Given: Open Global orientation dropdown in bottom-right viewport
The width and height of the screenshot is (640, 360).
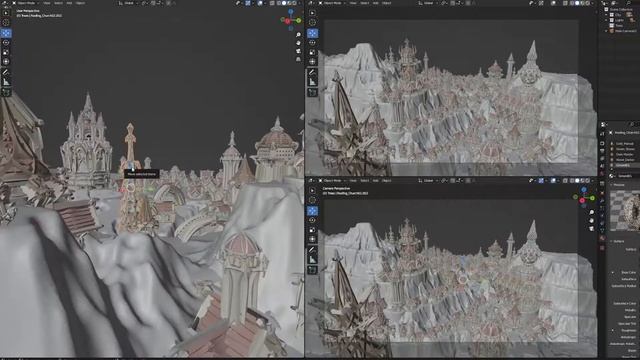Looking at the screenshot, I should [428, 180].
